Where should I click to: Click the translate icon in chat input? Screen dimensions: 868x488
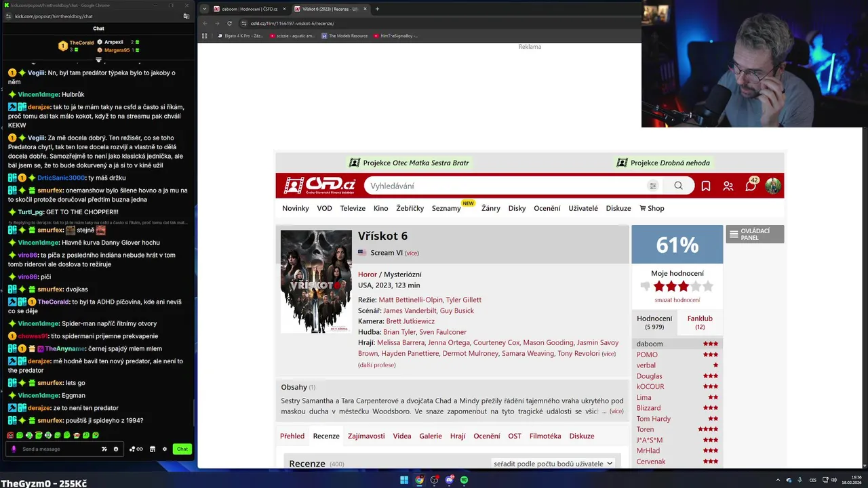pyautogui.click(x=104, y=449)
